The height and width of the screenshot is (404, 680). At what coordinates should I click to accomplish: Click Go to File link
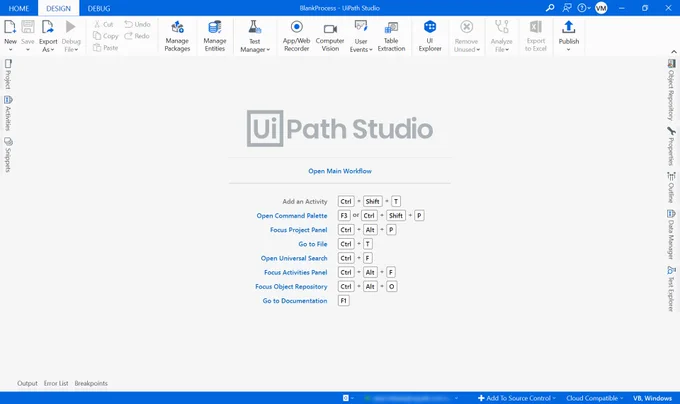pyautogui.click(x=313, y=244)
